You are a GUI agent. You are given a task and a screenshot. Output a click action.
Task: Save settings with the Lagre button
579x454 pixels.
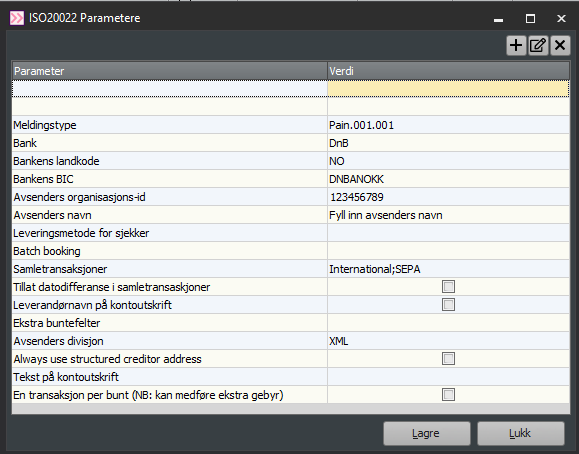click(x=427, y=433)
